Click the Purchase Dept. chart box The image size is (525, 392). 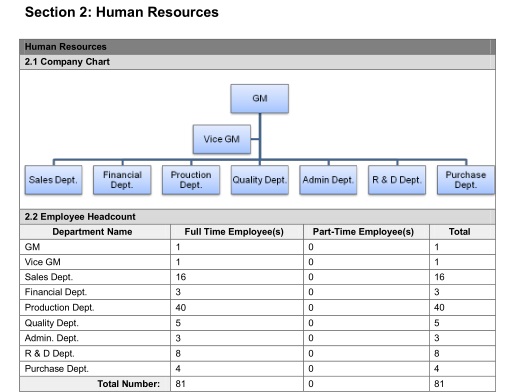(466, 180)
